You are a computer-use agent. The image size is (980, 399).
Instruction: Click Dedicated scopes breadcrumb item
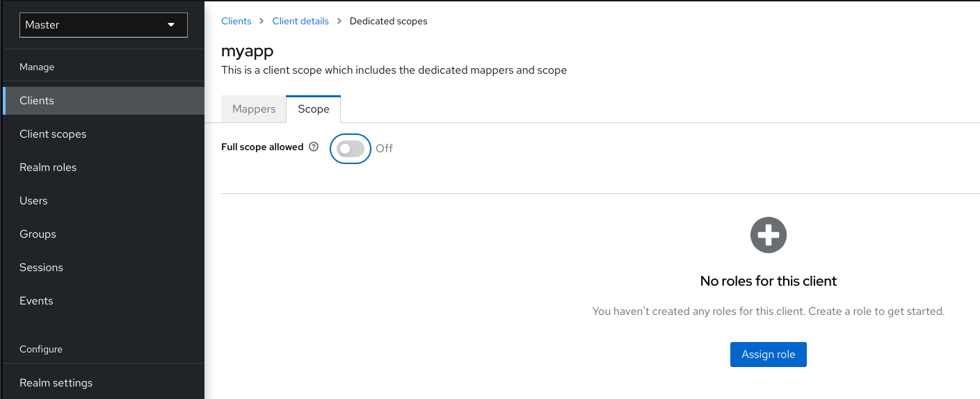[x=388, y=21]
